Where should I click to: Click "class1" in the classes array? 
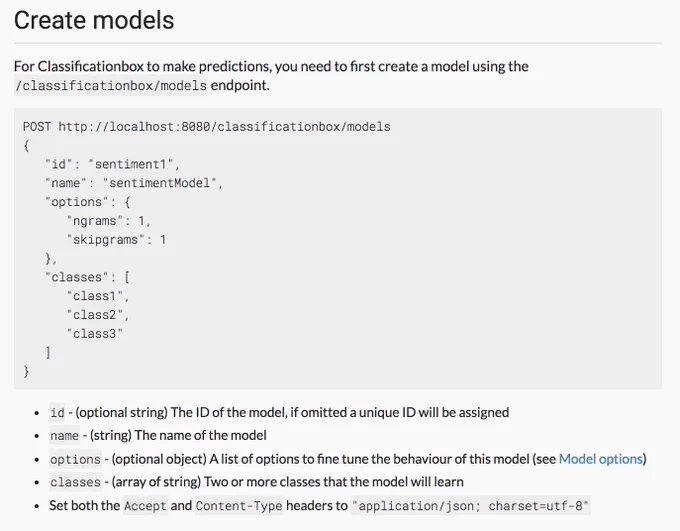[x=98, y=296]
